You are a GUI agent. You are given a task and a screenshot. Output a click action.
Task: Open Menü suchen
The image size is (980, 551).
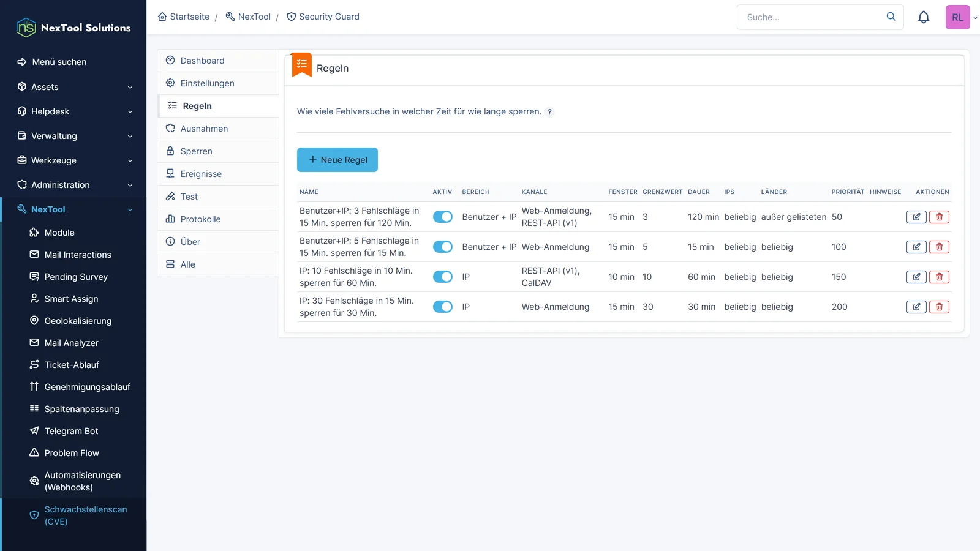click(x=52, y=62)
